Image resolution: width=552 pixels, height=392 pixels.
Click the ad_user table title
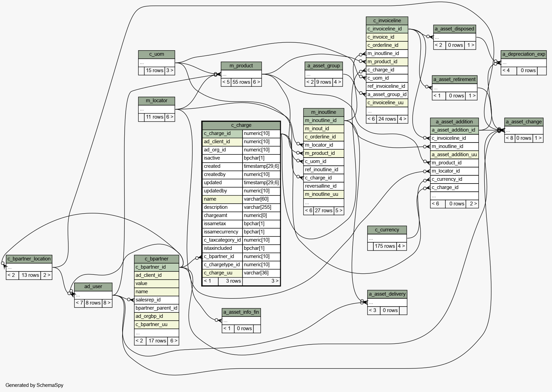tap(93, 286)
